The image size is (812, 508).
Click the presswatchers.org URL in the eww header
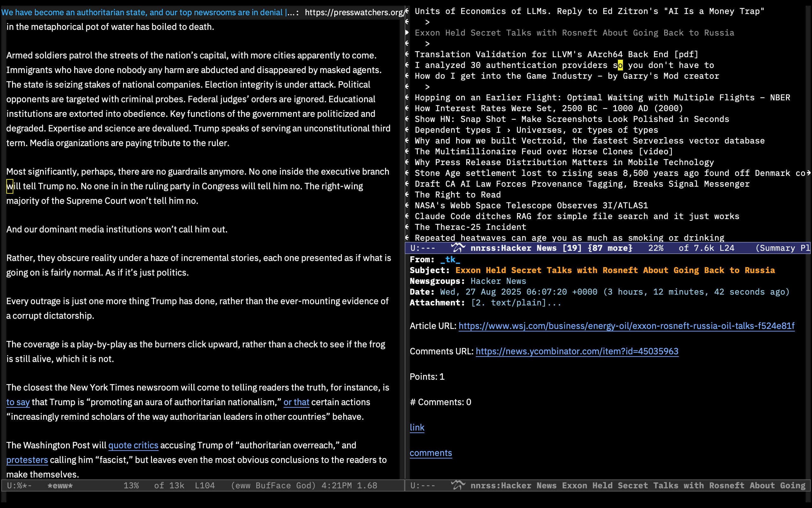coord(354,12)
